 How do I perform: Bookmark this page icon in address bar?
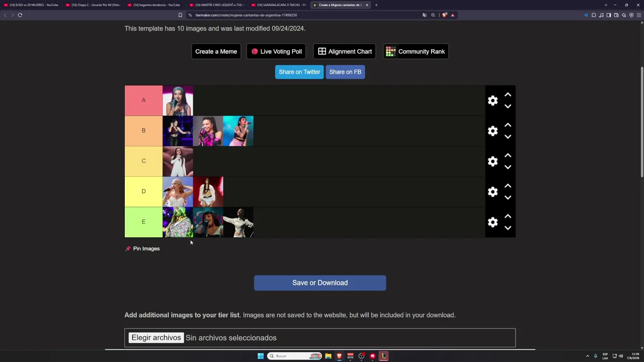click(x=180, y=15)
